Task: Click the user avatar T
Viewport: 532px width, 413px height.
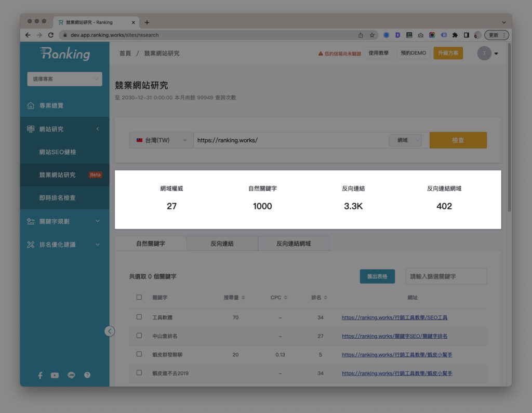Action: tap(484, 54)
